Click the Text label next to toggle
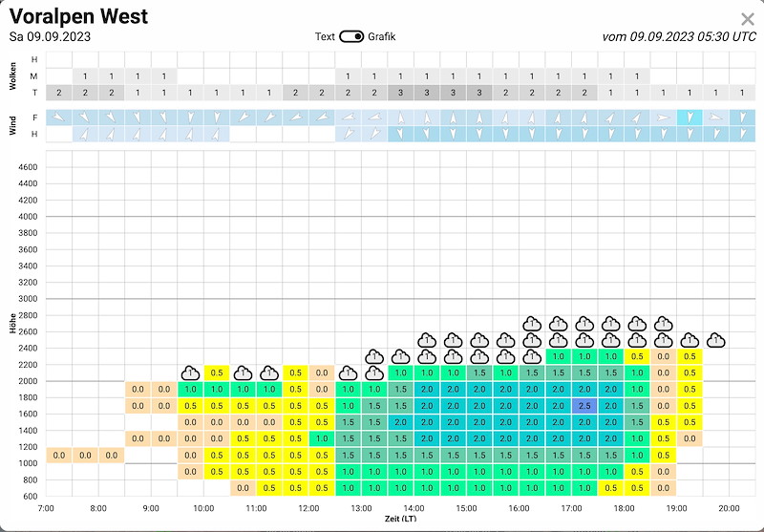764x532 pixels. [325, 36]
